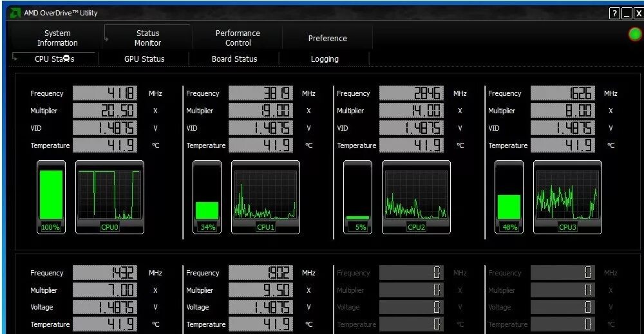Click the '100%' label under CPU0 bar
Screen dimensions: 644x334
[x=50, y=227]
